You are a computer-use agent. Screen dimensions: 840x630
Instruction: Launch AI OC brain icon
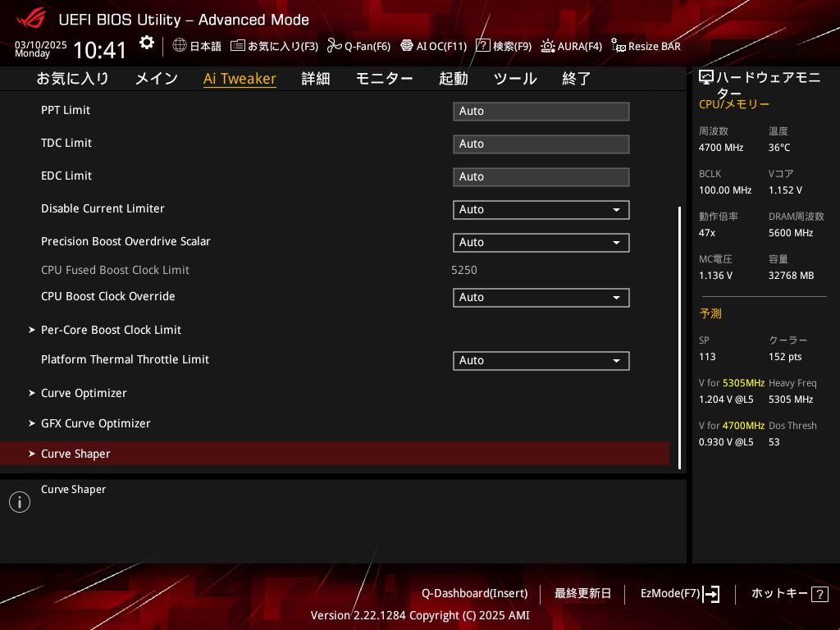(x=407, y=46)
